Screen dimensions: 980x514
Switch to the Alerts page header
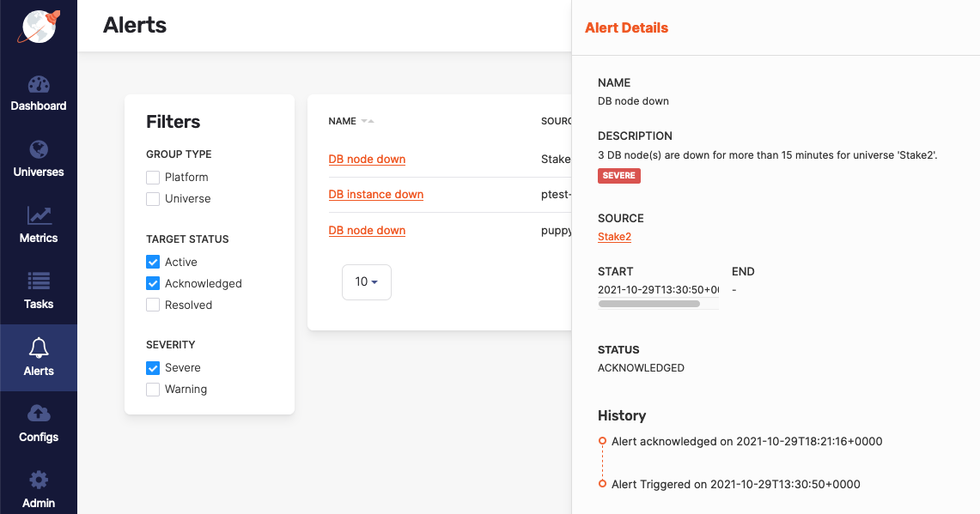[x=134, y=27]
